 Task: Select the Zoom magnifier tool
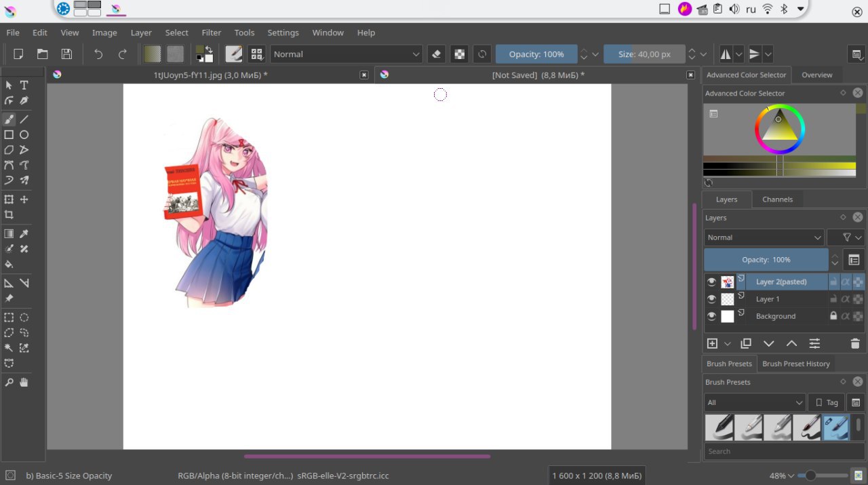click(9, 383)
